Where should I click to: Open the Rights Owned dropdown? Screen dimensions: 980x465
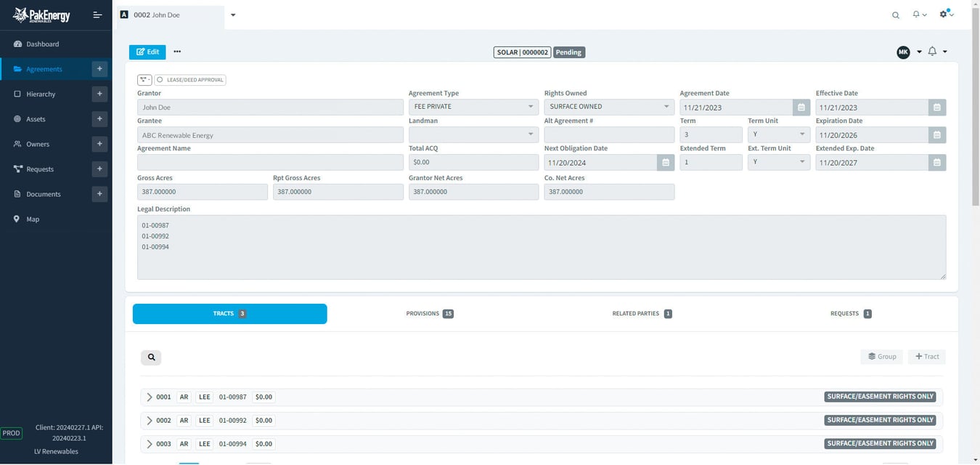coord(608,108)
